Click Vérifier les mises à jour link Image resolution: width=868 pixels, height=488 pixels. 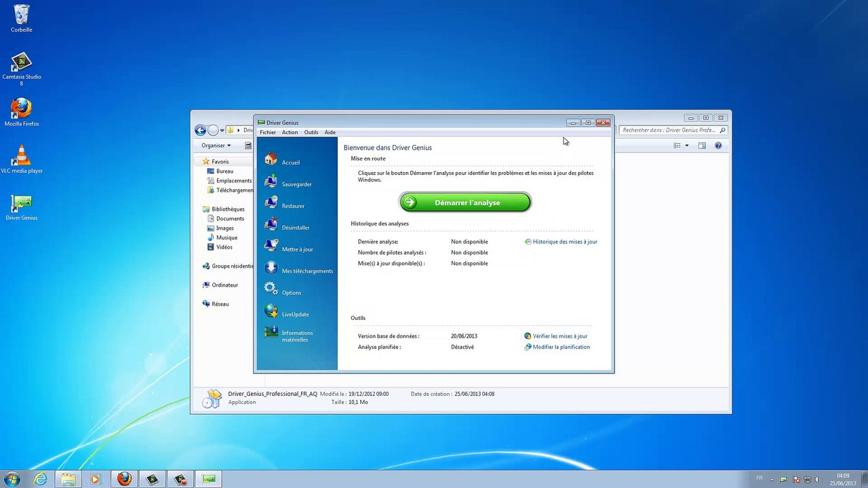[556, 335]
